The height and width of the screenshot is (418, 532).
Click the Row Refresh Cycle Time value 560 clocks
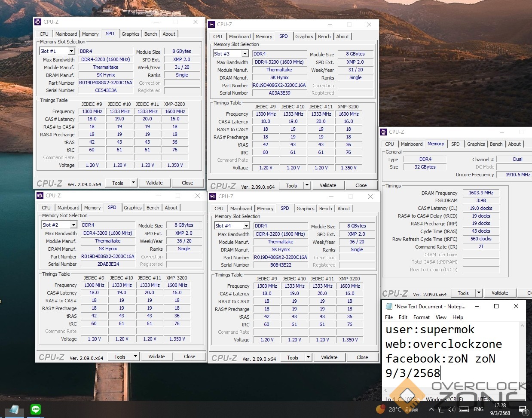481,239
